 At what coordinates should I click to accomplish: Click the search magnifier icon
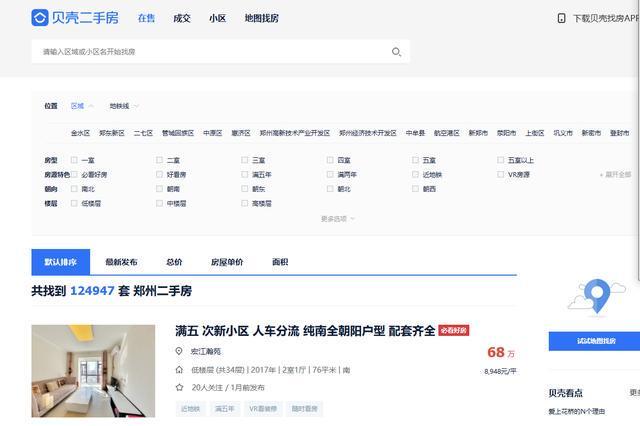pos(396,52)
